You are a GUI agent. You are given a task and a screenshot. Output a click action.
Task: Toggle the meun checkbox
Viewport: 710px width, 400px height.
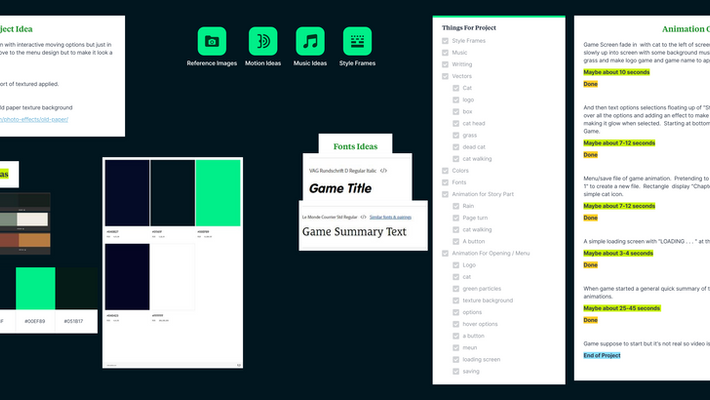coord(456,347)
